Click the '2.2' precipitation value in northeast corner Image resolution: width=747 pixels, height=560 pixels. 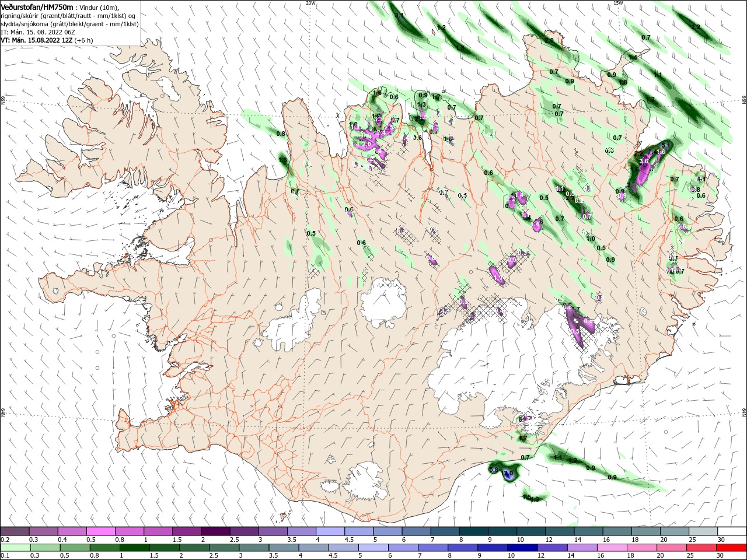(x=695, y=27)
